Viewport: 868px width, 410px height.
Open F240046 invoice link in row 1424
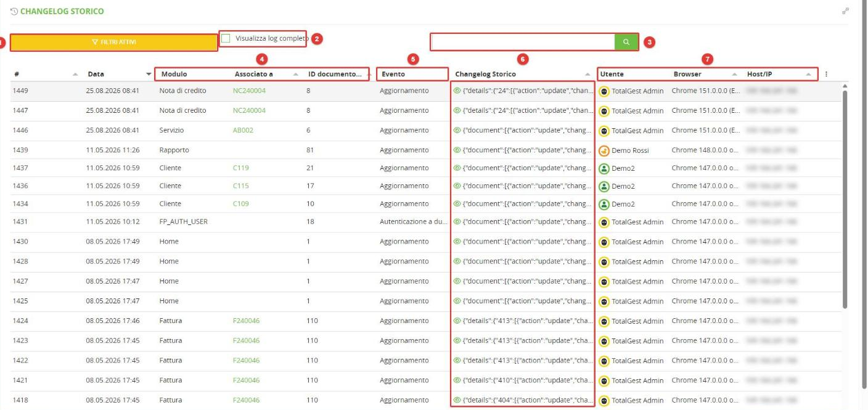pos(246,321)
